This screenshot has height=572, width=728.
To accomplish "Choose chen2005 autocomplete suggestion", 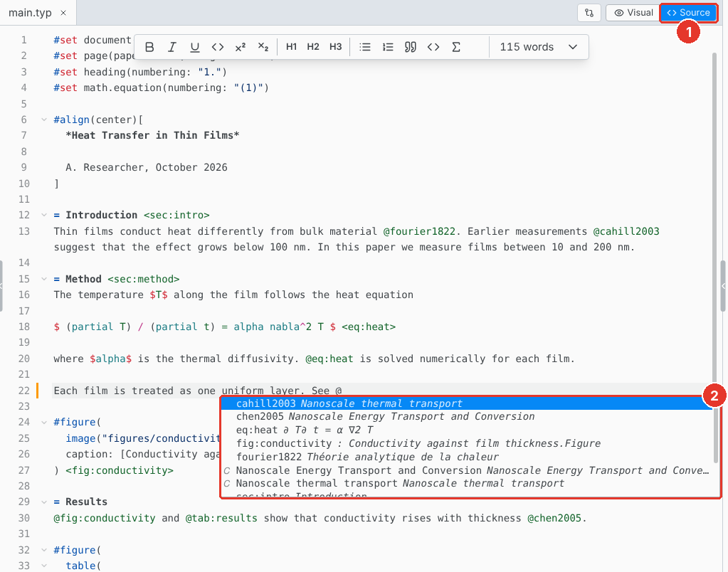I will (467, 416).
